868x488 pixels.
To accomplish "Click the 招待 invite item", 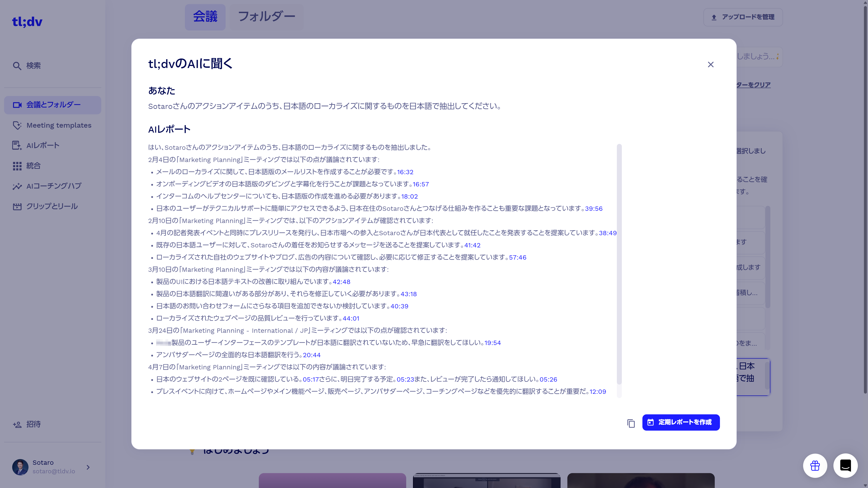I will click(x=33, y=424).
